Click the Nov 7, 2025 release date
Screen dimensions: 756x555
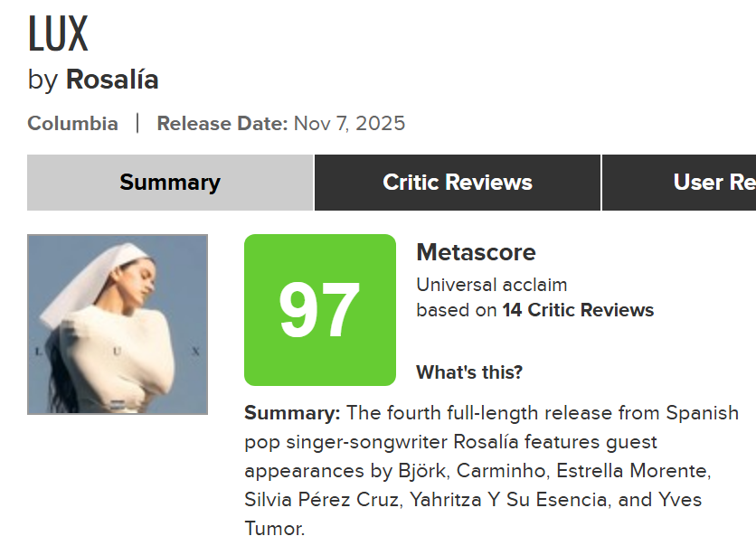pyautogui.click(x=349, y=124)
